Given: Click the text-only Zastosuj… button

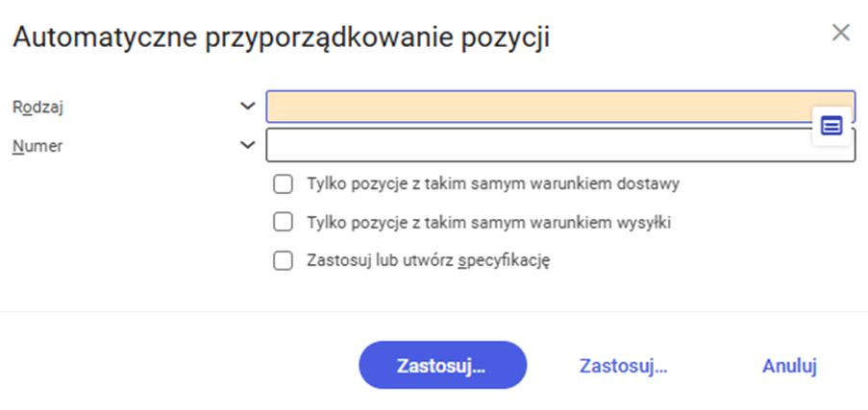Looking at the screenshot, I should tap(623, 366).
